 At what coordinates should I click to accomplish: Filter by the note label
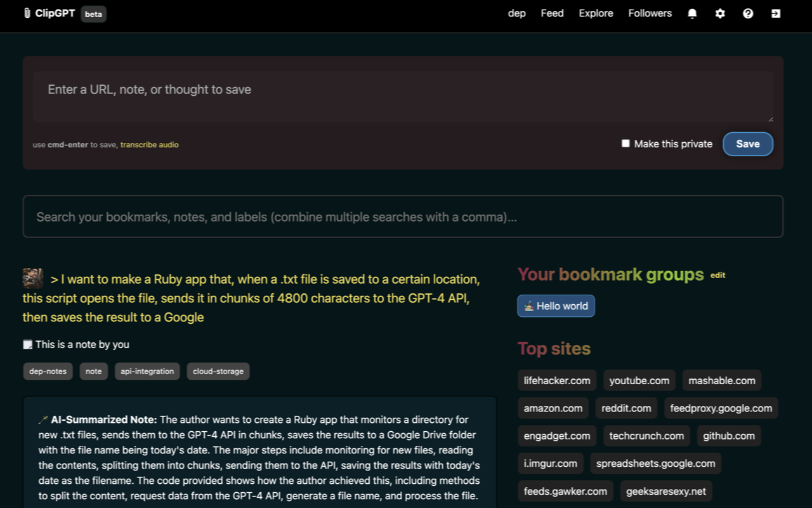pyautogui.click(x=94, y=371)
